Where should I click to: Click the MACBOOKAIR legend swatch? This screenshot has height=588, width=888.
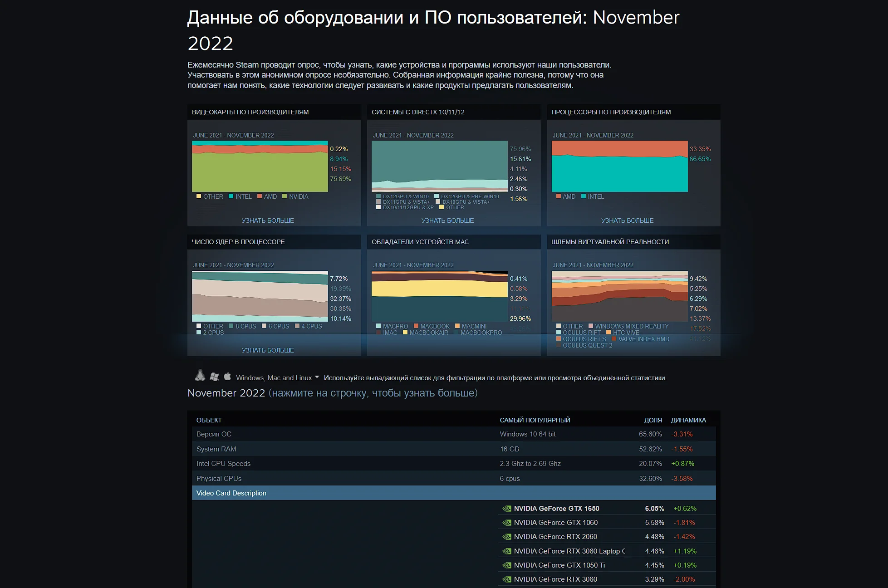[405, 333]
